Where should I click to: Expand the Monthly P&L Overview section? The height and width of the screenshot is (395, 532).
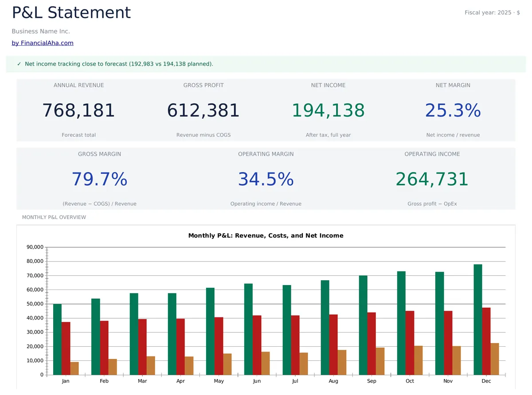54,217
